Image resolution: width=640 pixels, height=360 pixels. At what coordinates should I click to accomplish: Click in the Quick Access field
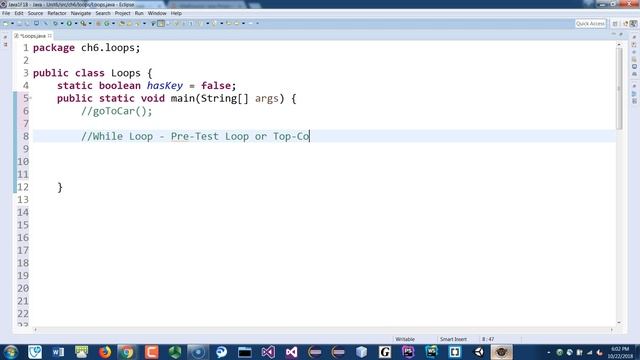click(590, 24)
